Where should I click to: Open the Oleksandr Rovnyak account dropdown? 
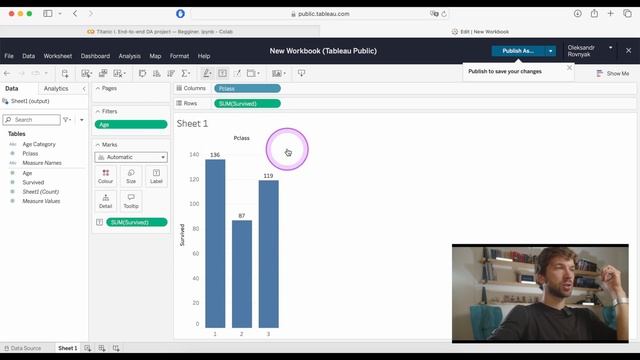(610, 48)
